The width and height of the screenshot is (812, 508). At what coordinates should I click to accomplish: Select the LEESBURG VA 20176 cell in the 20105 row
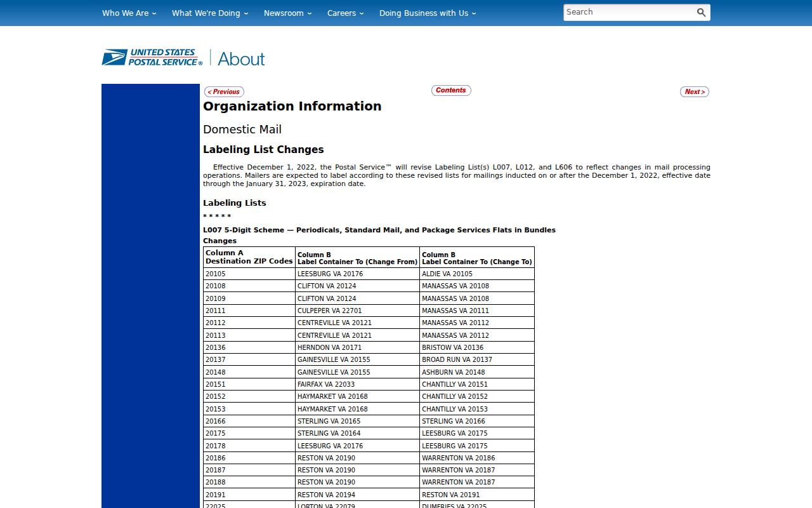357,274
